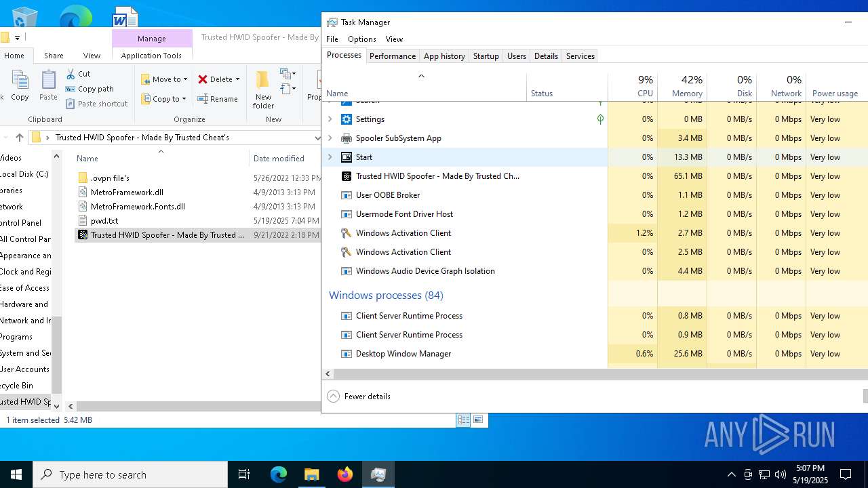Click Paste shortcut in Clipboard group
The width and height of the screenshot is (868, 488).
tap(96, 104)
